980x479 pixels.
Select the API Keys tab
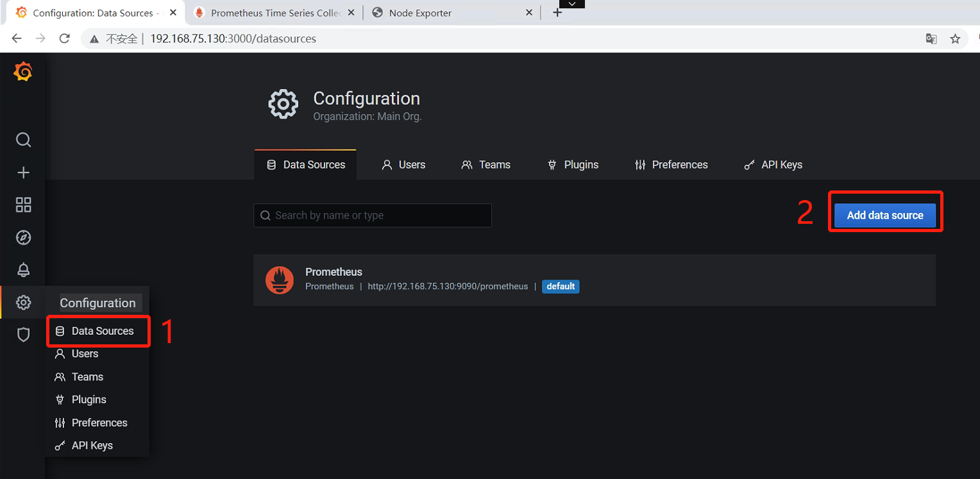pos(773,165)
